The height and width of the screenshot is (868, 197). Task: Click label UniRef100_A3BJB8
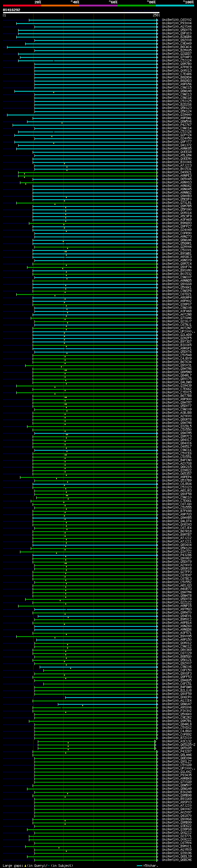pyautogui.click(x=177, y=413)
